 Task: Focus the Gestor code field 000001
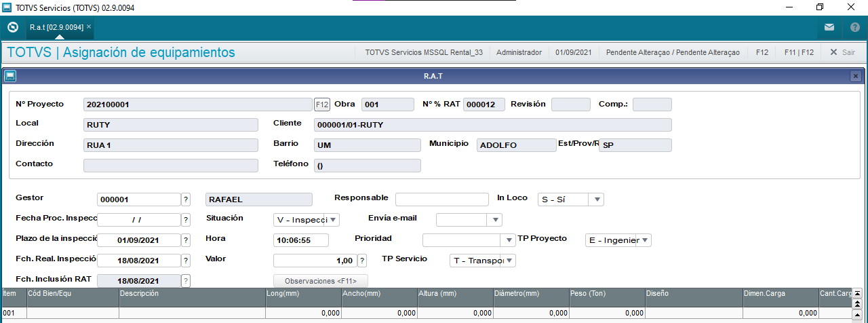click(138, 199)
